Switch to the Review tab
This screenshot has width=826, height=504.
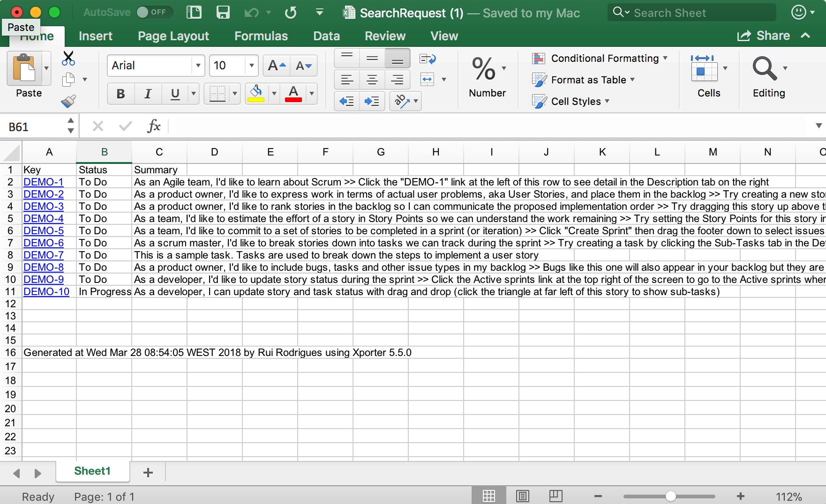point(385,36)
